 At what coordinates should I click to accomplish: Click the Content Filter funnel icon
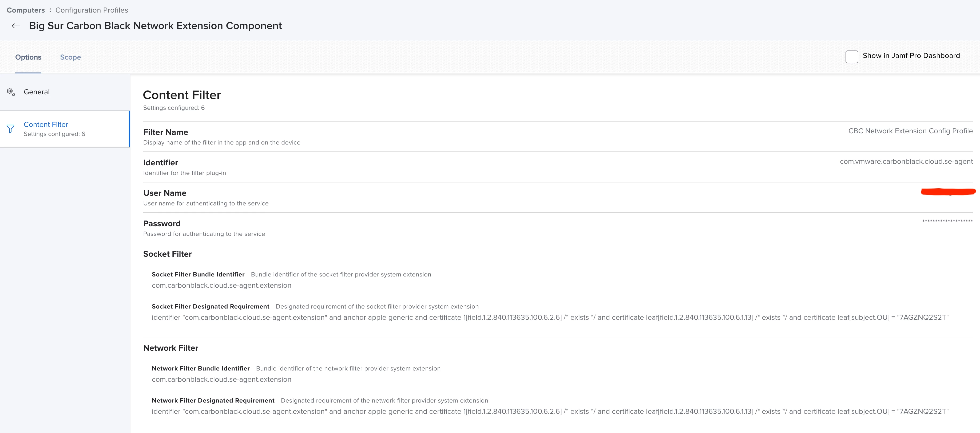coord(11,129)
